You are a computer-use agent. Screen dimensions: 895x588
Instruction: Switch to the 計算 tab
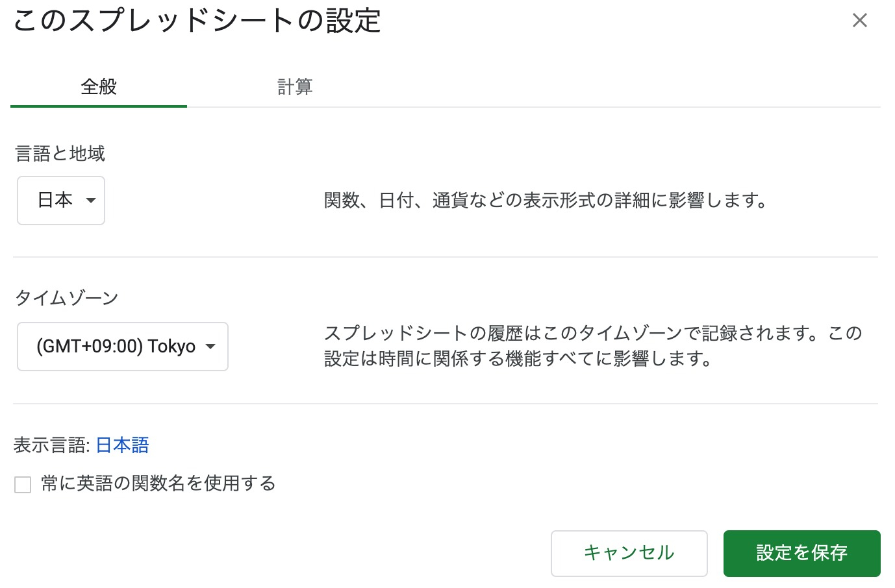(294, 86)
